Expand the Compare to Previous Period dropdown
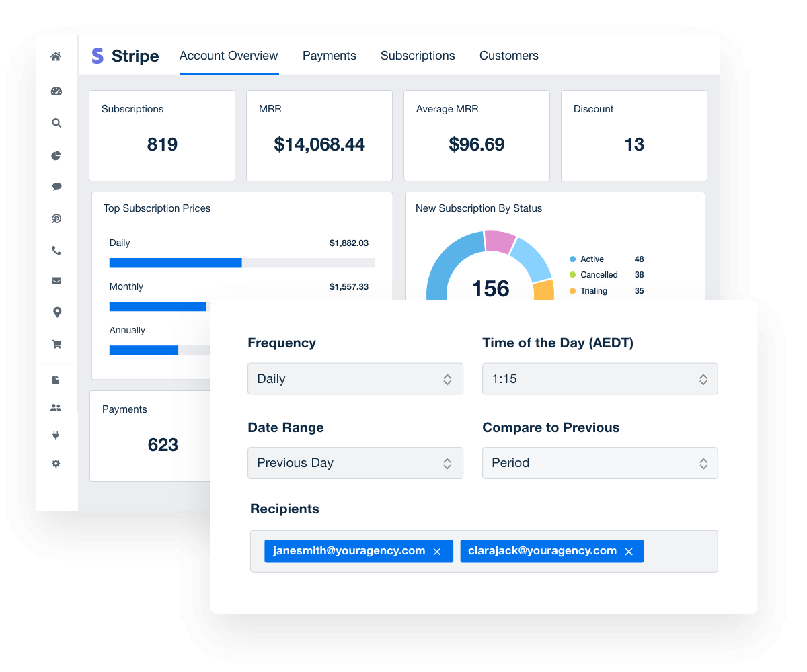 coord(600,463)
